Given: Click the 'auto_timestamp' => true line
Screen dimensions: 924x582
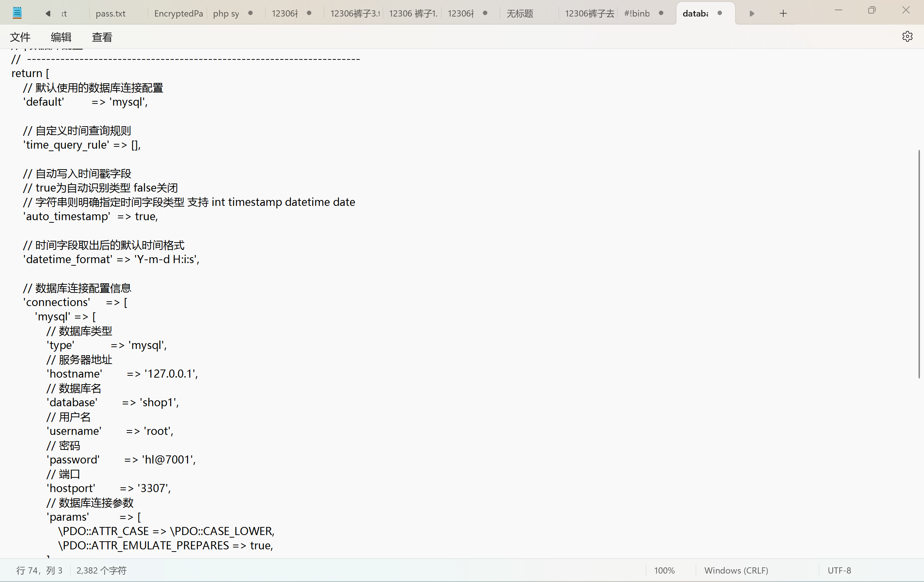Looking at the screenshot, I should pos(91,216).
